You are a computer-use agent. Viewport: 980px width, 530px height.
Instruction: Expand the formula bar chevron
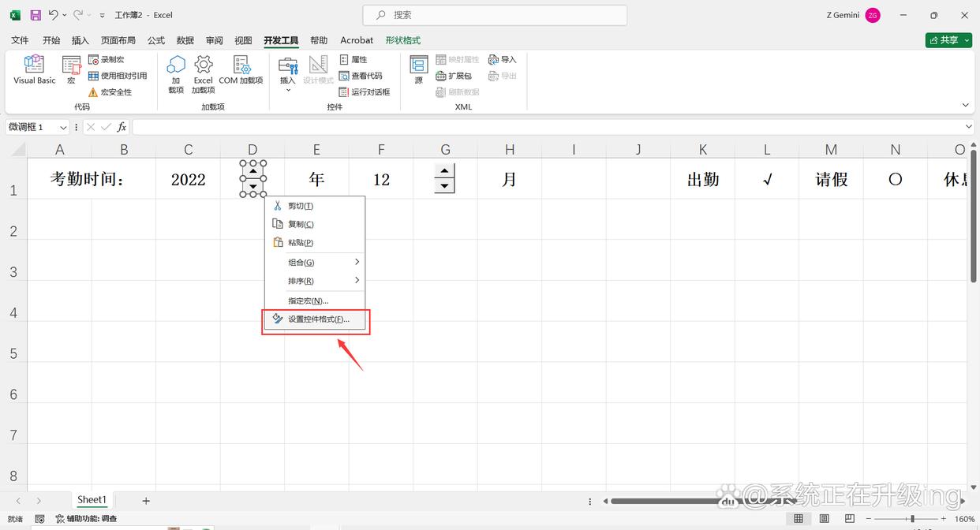(970, 127)
